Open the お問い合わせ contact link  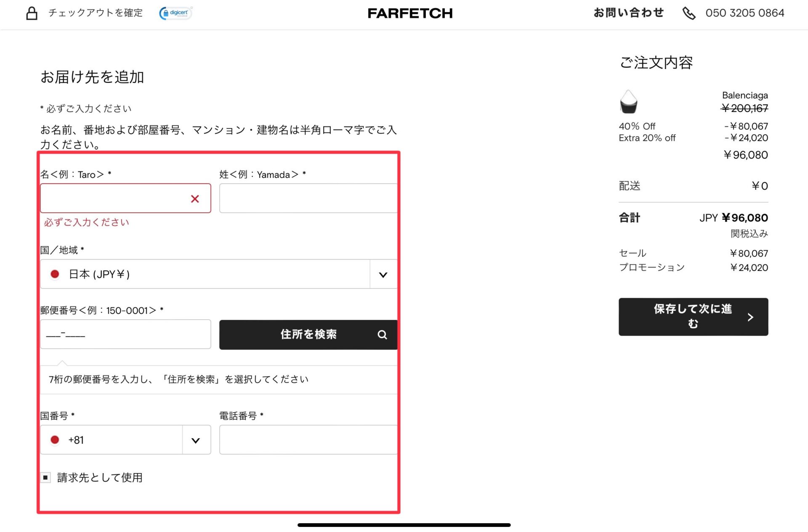tap(628, 13)
